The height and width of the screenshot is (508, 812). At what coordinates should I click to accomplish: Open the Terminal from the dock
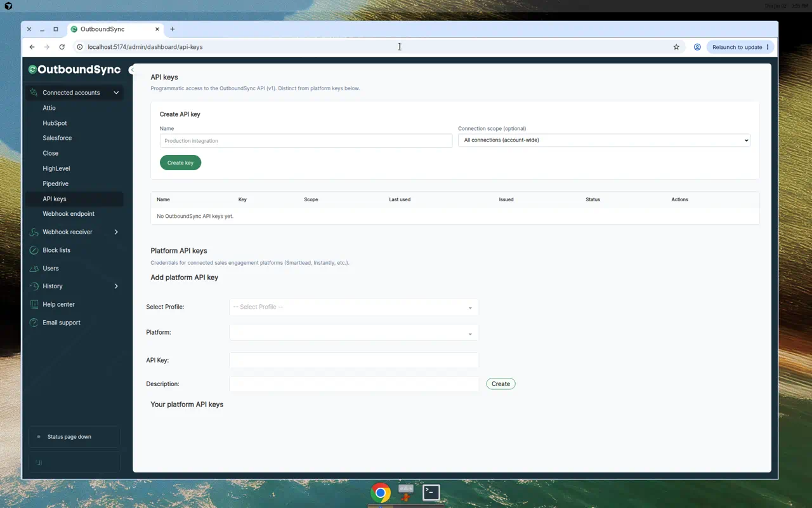tap(431, 492)
